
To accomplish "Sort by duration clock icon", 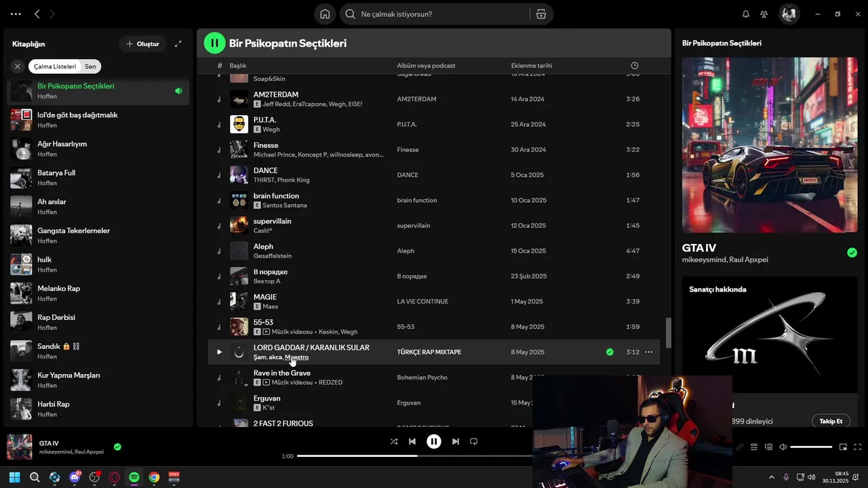I will coord(635,66).
